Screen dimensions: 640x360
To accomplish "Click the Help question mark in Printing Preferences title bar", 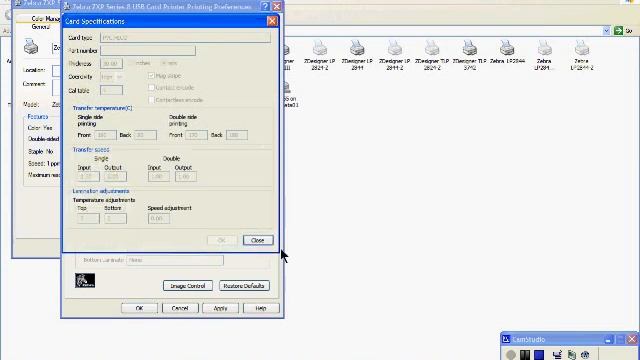I will click(265, 6).
